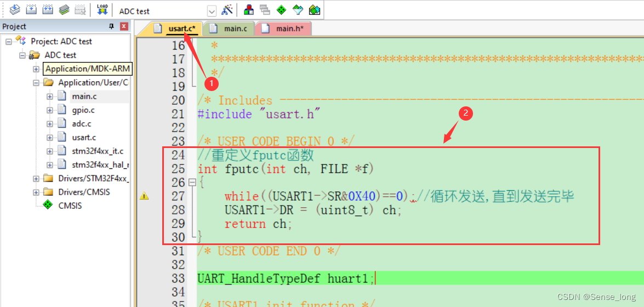Collapse the Project: ADC test root node

[9, 42]
